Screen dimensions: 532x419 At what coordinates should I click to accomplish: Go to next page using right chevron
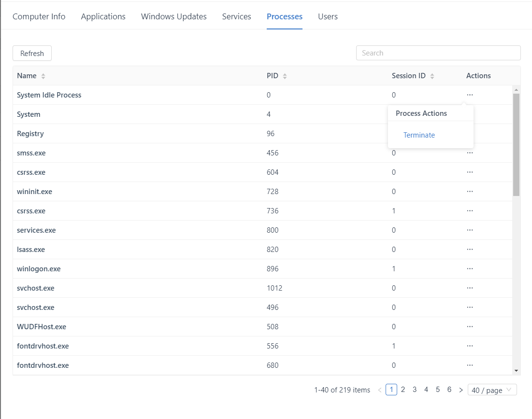coord(460,390)
